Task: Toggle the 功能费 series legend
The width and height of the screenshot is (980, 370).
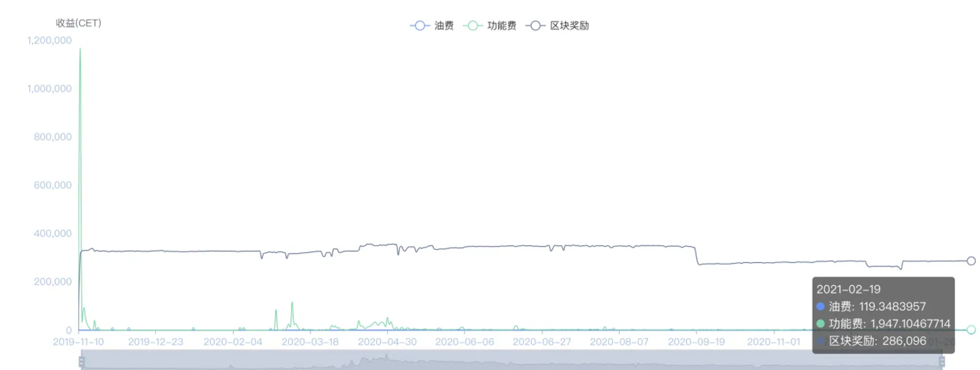Action: pos(489,26)
